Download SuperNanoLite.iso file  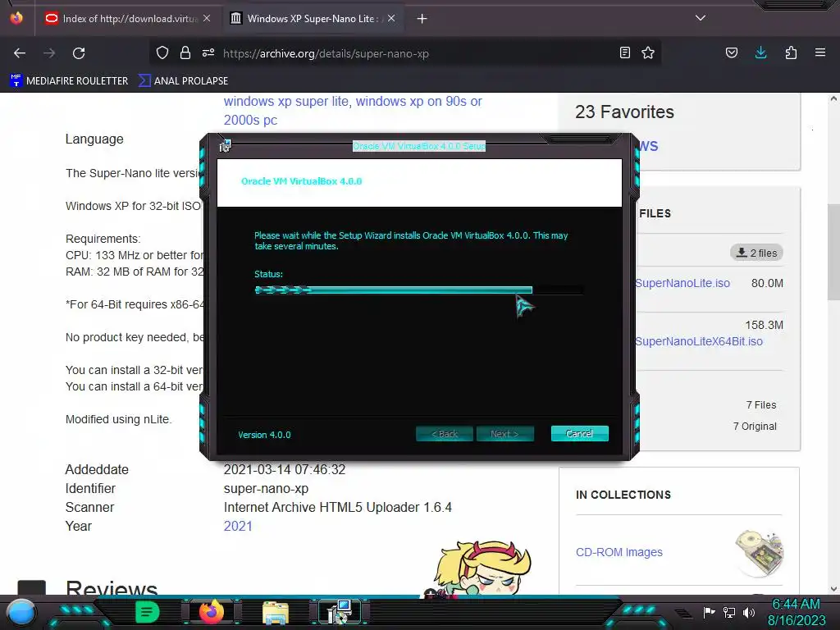682,283
